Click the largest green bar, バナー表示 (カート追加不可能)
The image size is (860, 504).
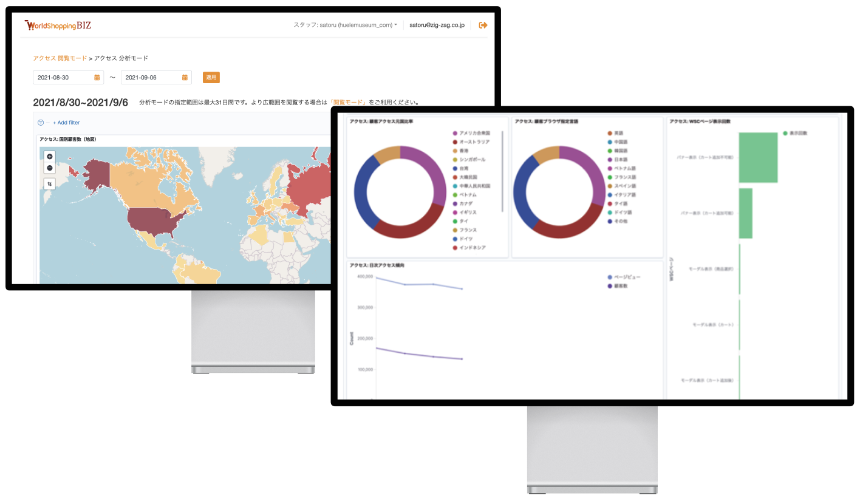[x=758, y=157]
